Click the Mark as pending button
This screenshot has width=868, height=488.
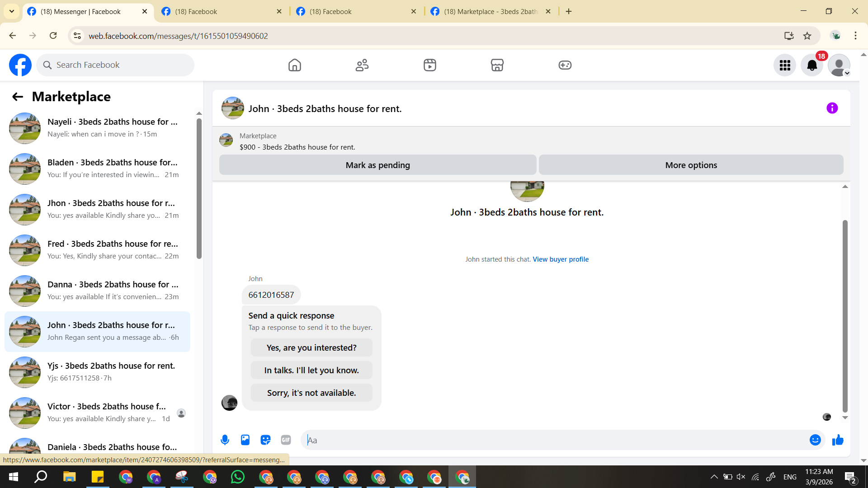(x=377, y=165)
